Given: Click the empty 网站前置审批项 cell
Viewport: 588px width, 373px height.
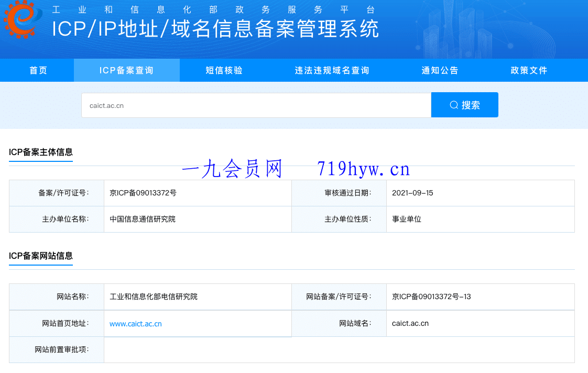Looking at the screenshot, I should point(339,350).
